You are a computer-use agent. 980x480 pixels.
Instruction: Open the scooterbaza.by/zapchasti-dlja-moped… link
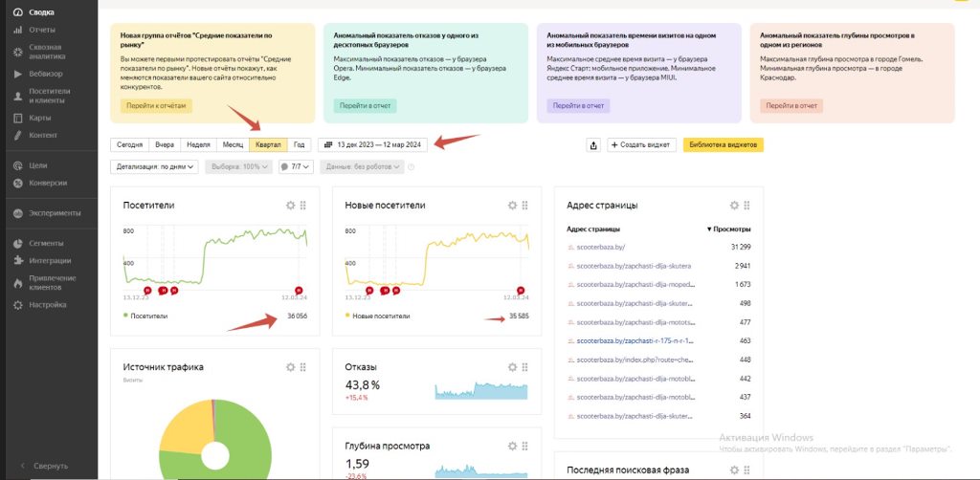(x=635, y=285)
